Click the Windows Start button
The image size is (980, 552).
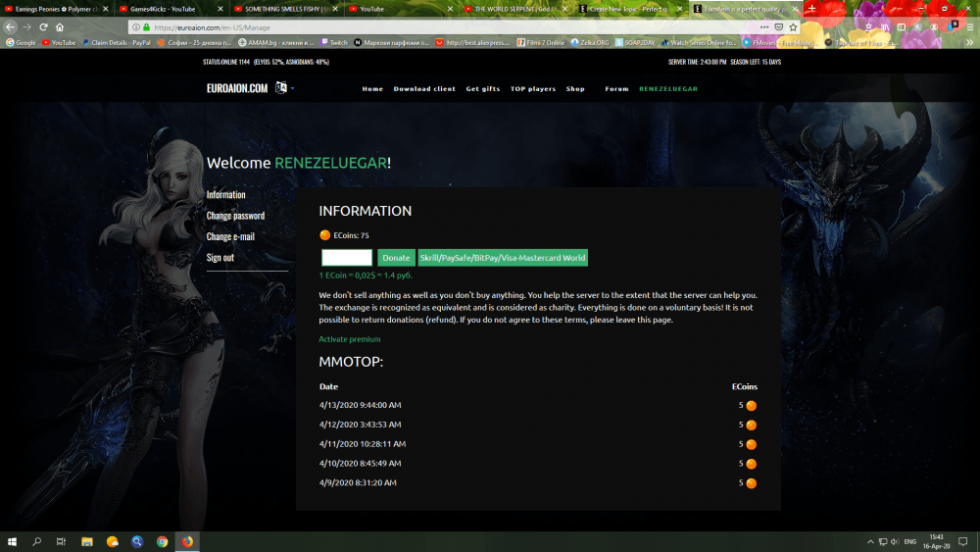[x=13, y=541]
